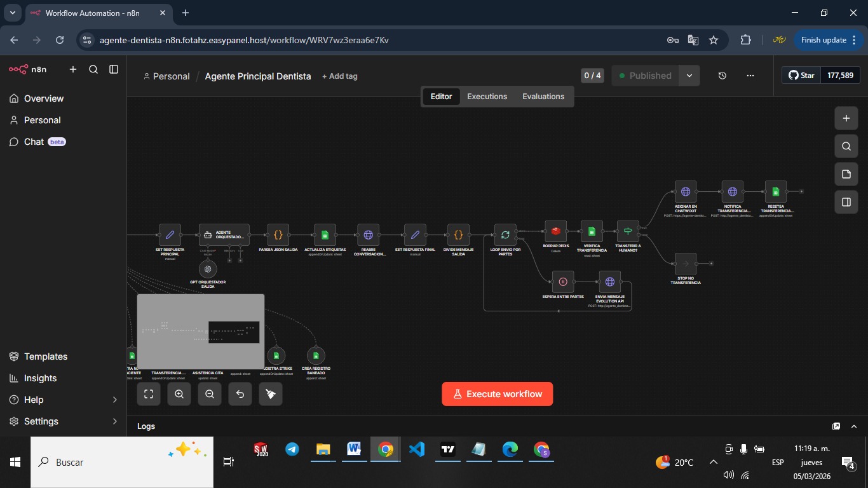Switch to the Executions tab
Image resolution: width=868 pixels, height=488 pixels.
[487, 97]
